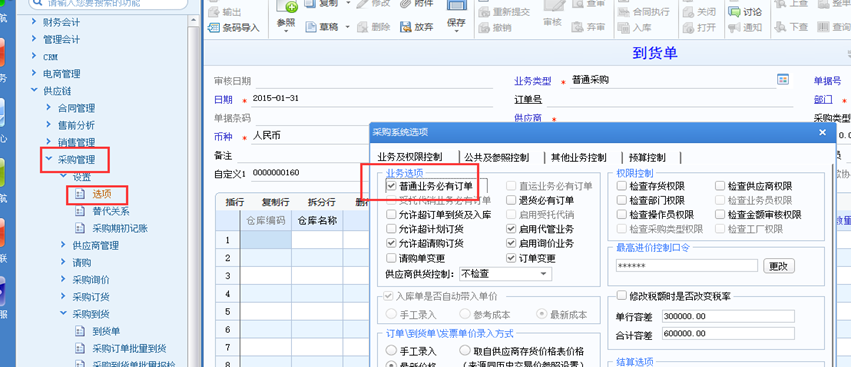Image resolution: width=851 pixels, height=367 pixels.
Task: Click the 单行容差 input field
Action: (728, 316)
